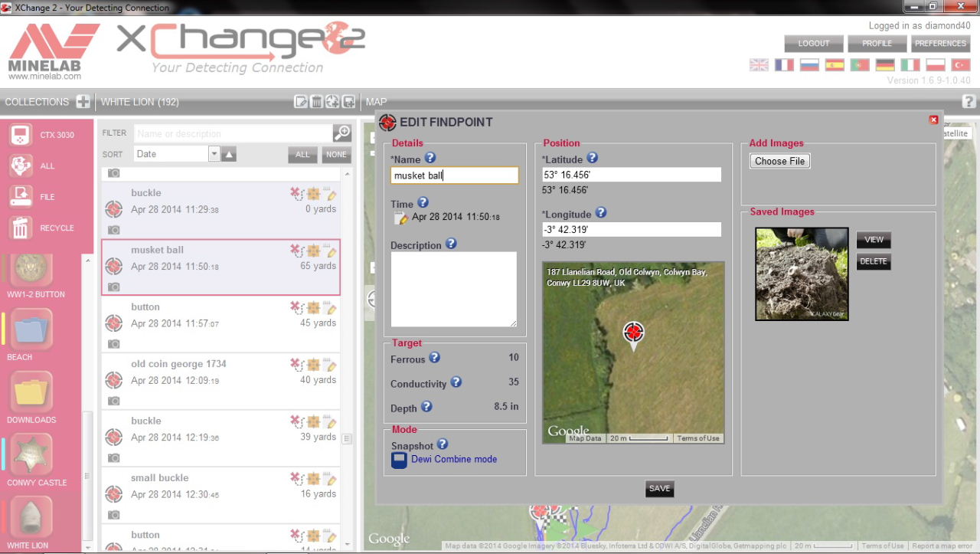Open the DOWNLOADS collection folder
Image resolution: width=980 pixels, height=554 pixels.
point(31,392)
